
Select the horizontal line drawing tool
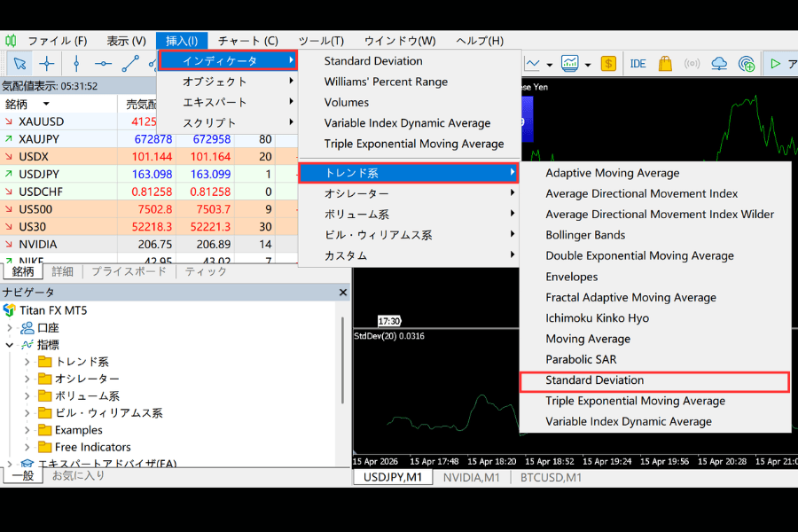coord(104,64)
